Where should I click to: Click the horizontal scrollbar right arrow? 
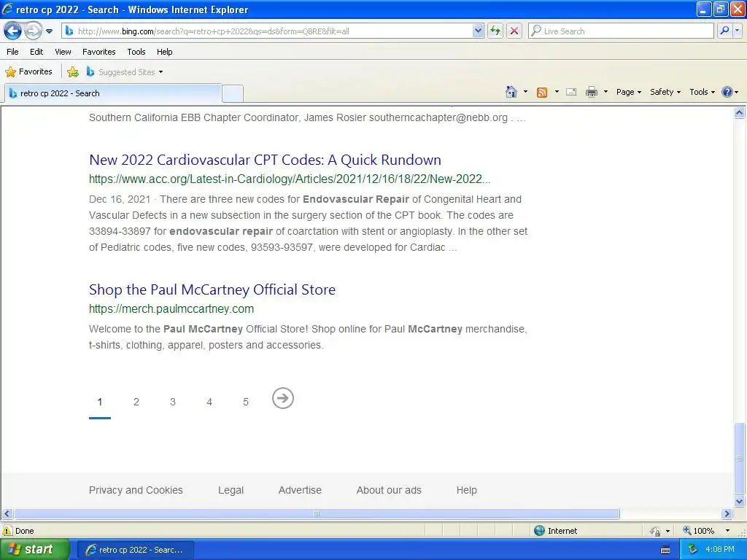coord(727,514)
